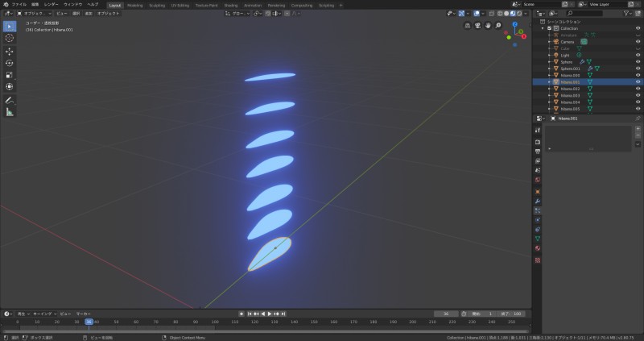Click the zoom view magnifier icon

(498, 26)
